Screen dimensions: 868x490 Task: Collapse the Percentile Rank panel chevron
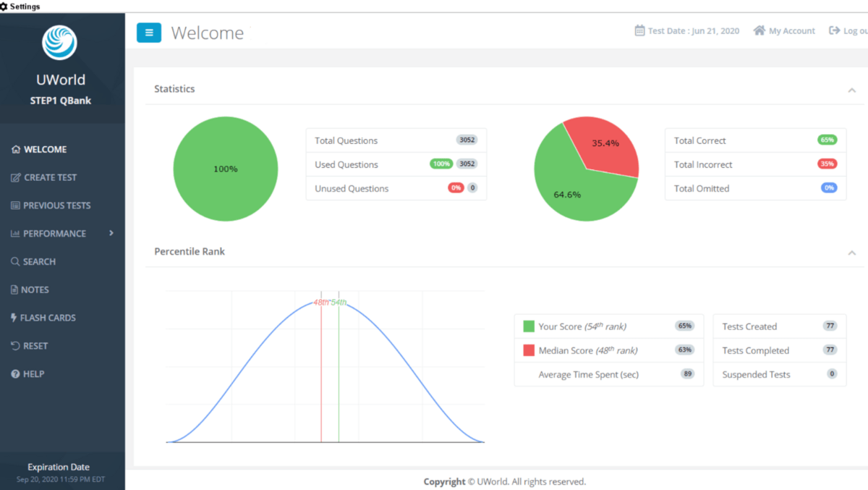(852, 253)
